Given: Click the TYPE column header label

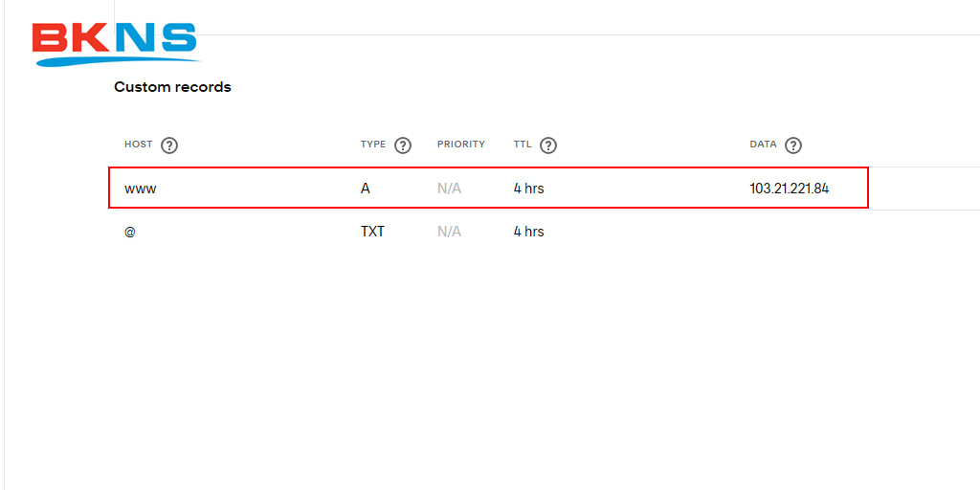Looking at the screenshot, I should pos(373,145).
